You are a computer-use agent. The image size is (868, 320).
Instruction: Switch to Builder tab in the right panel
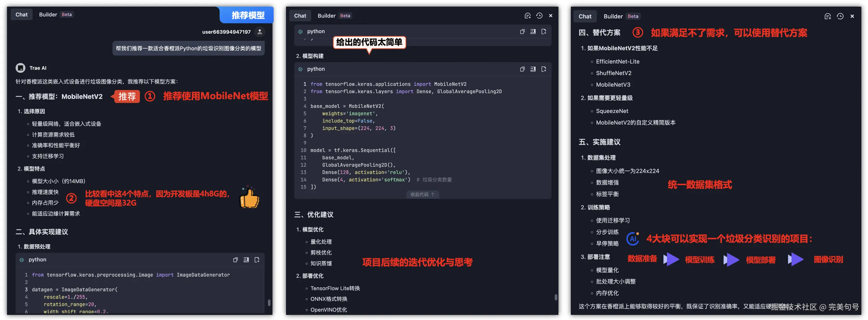[622, 16]
